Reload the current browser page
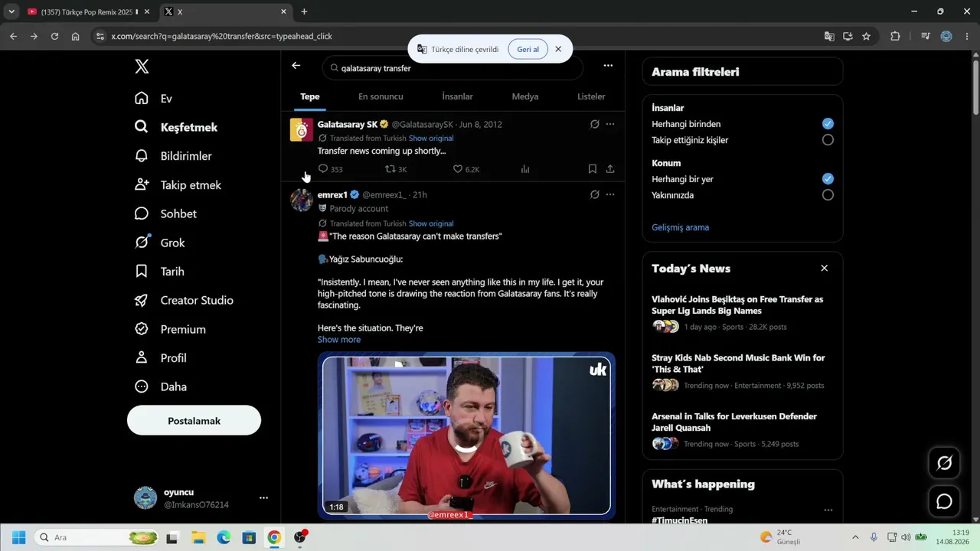The width and height of the screenshot is (980, 551). [x=54, y=36]
